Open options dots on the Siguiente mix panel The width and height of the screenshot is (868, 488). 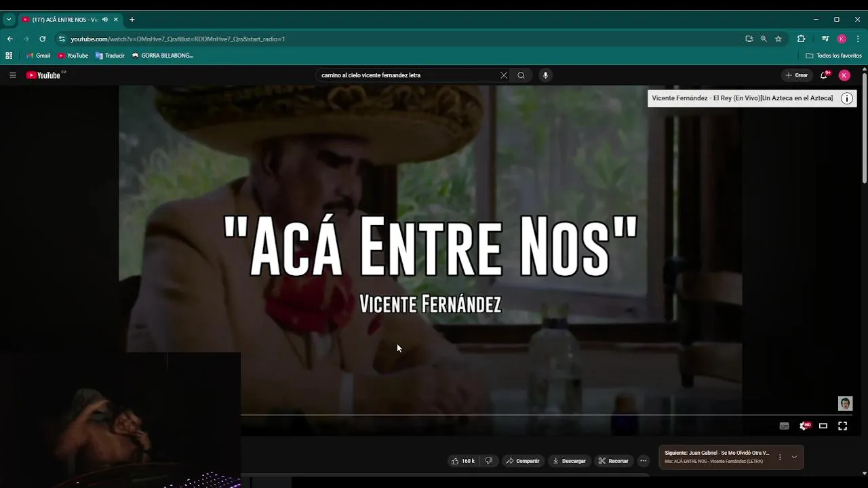tap(780, 457)
